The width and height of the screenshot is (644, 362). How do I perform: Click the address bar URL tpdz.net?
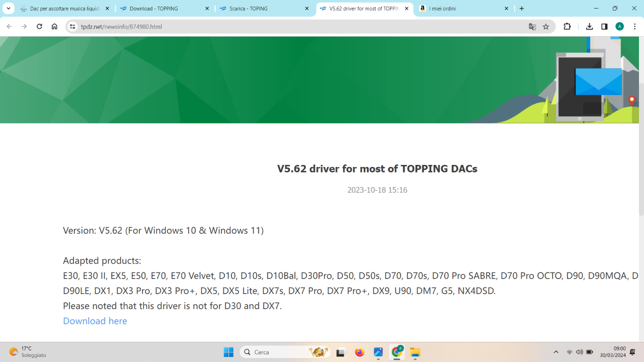coord(121,27)
